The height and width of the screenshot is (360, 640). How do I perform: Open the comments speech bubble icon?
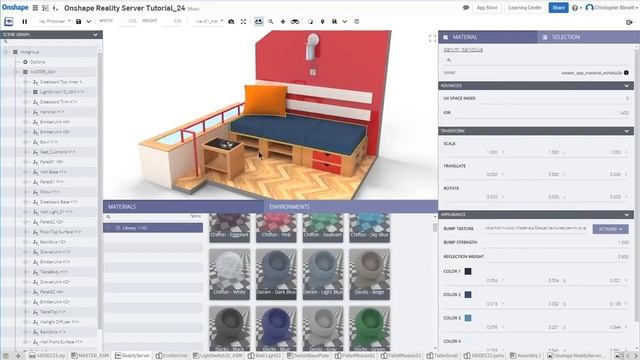pos(466,8)
